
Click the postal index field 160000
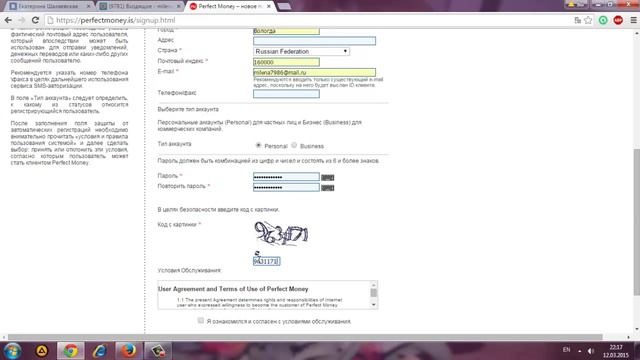point(286,62)
